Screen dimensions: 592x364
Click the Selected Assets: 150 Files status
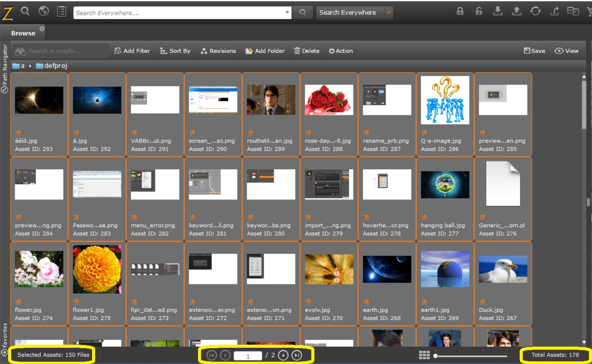pos(53,355)
